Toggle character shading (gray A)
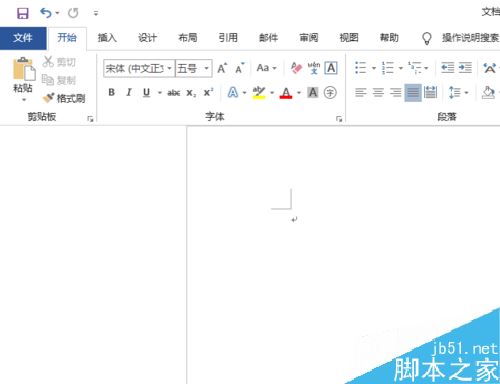The height and width of the screenshot is (384, 500). tap(313, 92)
